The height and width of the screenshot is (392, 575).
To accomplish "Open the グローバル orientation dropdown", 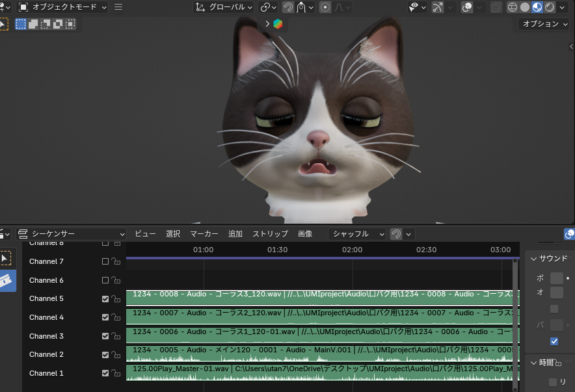I will point(224,7).
